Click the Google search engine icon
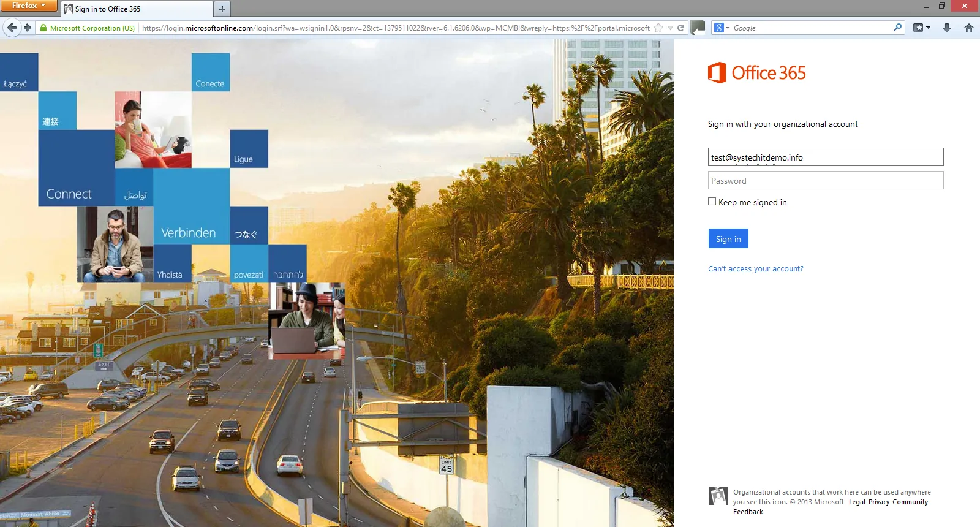This screenshot has width=980, height=527. (719, 28)
